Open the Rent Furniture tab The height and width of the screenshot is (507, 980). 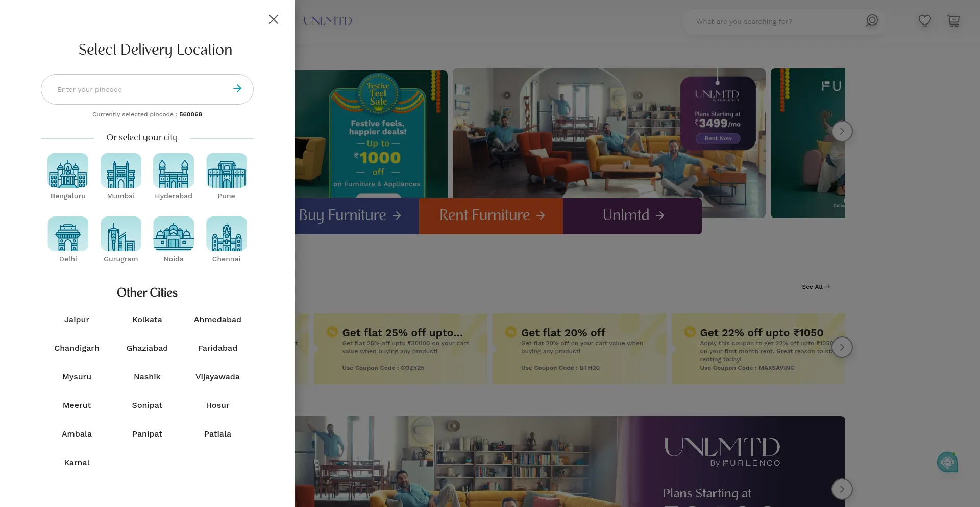click(491, 215)
